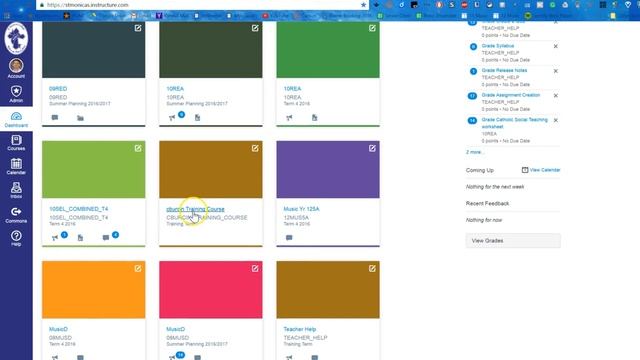The width and height of the screenshot is (640, 360).
Task: Open the Help menu in the sidebar
Action: click(16, 238)
